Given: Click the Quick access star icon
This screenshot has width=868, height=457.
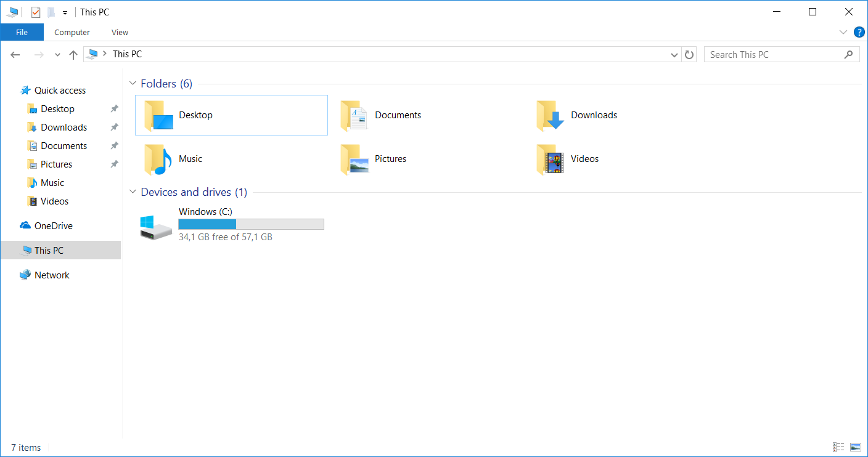Looking at the screenshot, I should point(25,91).
